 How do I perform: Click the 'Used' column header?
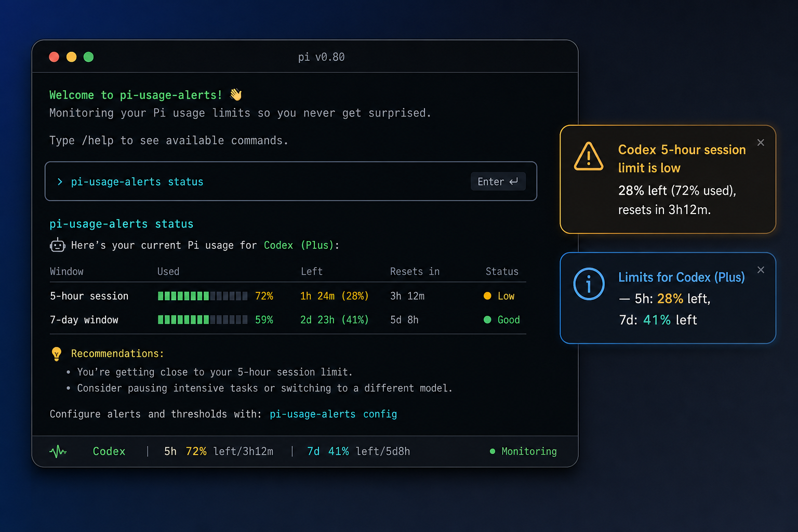pos(168,272)
